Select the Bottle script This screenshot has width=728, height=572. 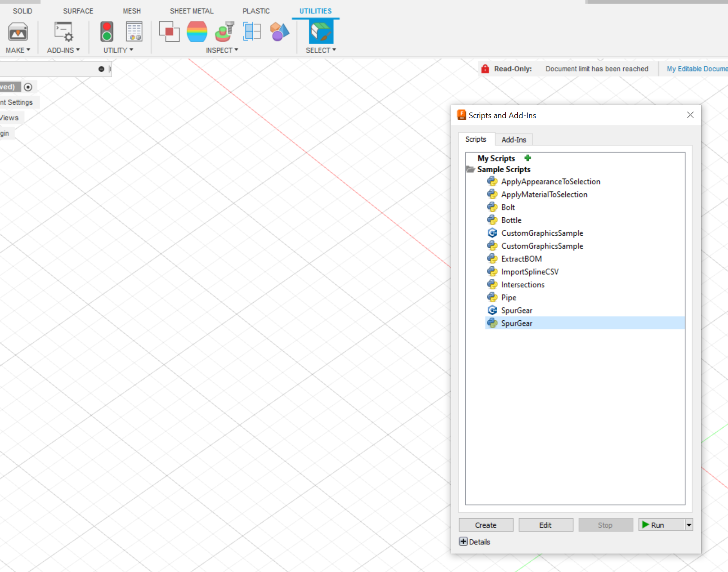(511, 220)
